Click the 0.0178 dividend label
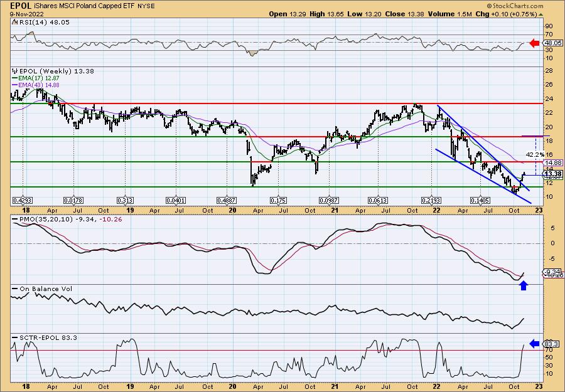The image size is (565, 392). tap(73, 201)
